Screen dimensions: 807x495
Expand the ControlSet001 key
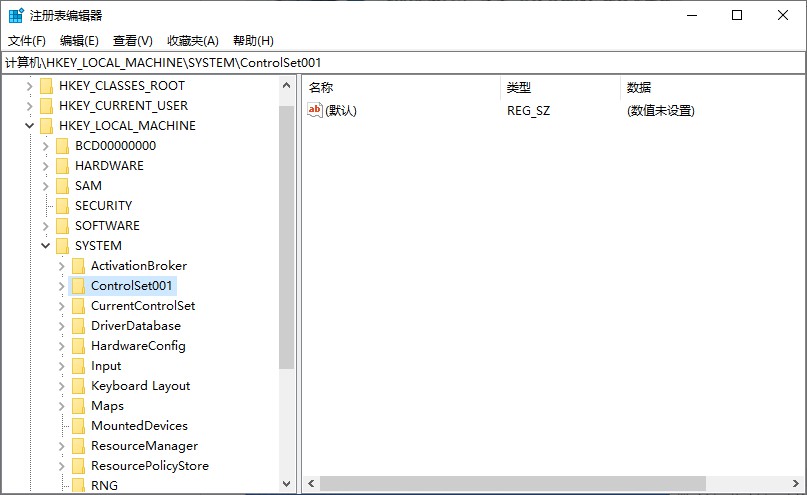point(61,286)
